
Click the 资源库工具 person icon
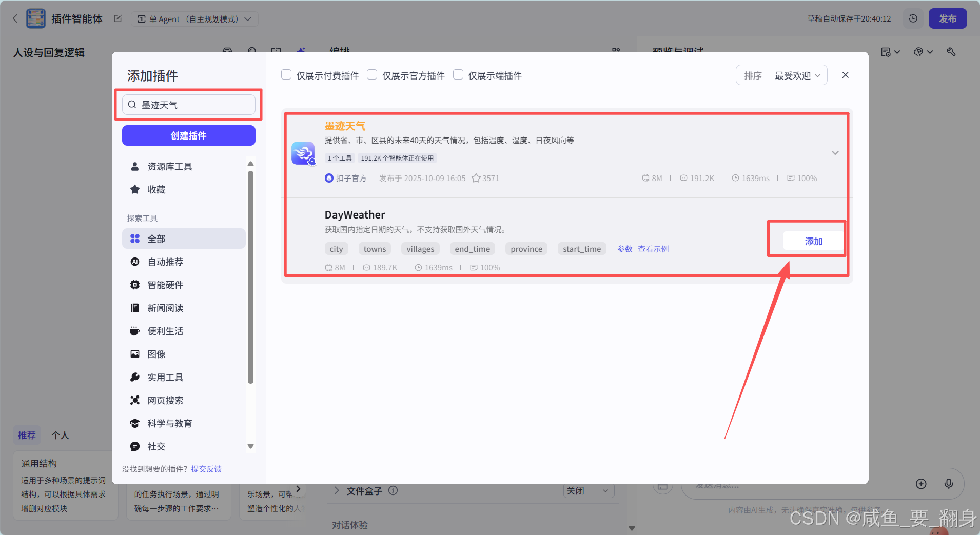[135, 166]
